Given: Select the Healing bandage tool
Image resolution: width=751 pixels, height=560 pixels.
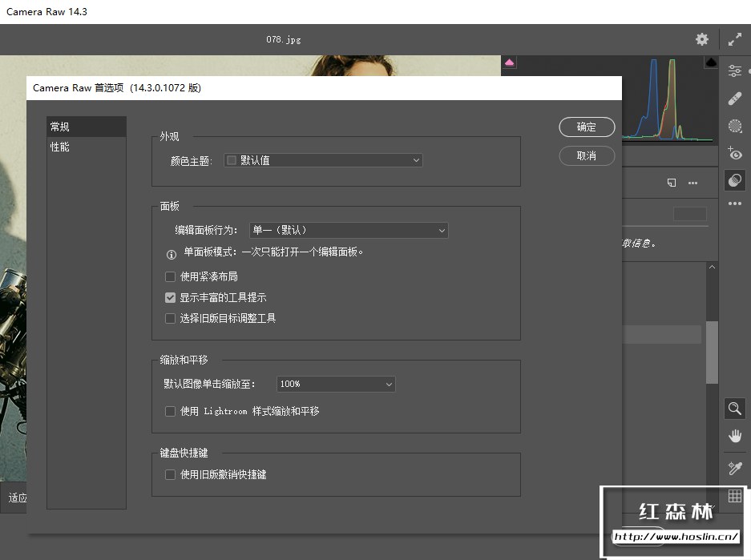Looking at the screenshot, I should (x=735, y=99).
